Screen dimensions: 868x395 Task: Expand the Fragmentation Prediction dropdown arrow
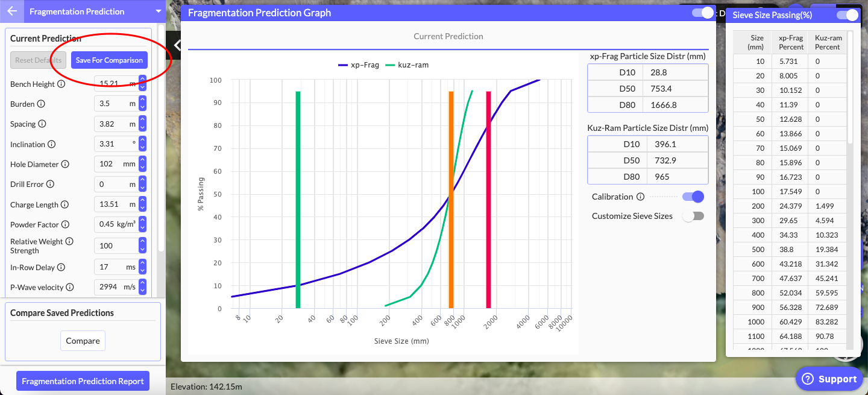point(158,11)
